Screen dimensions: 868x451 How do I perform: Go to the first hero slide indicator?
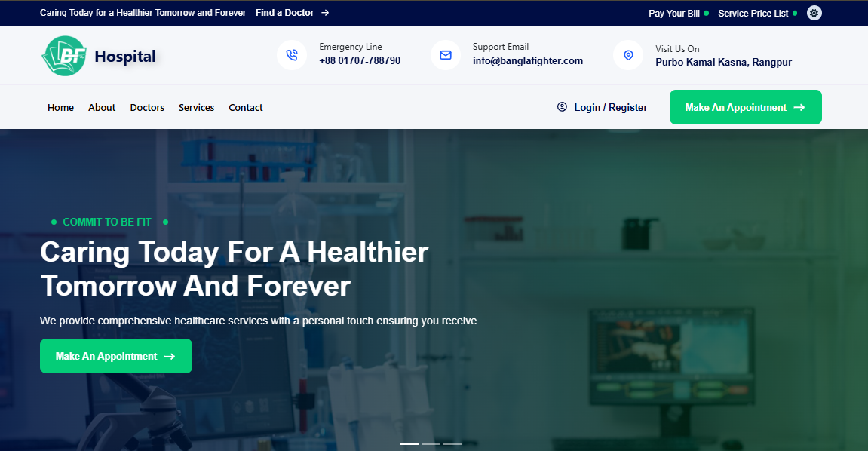point(409,443)
